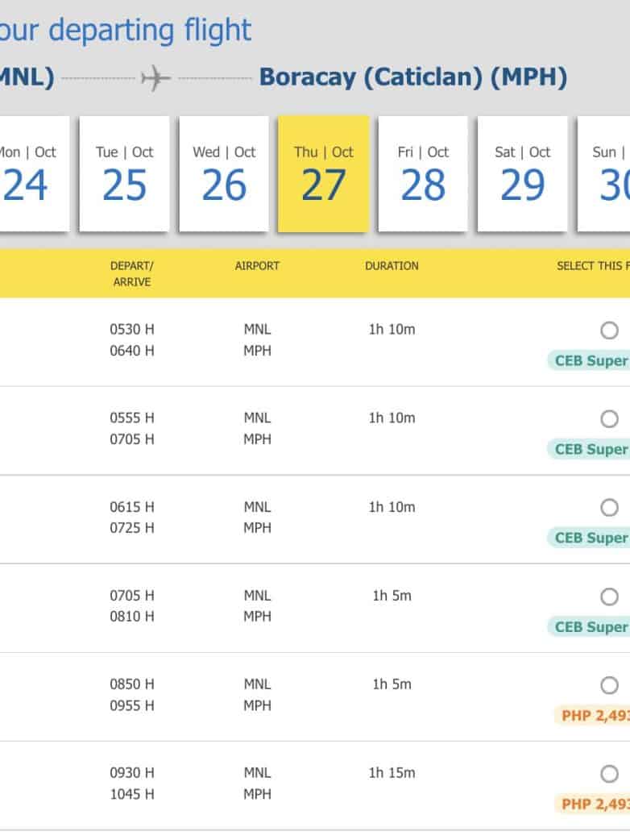
Task: Switch to Fri Oct 28 date
Action: [x=423, y=174]
